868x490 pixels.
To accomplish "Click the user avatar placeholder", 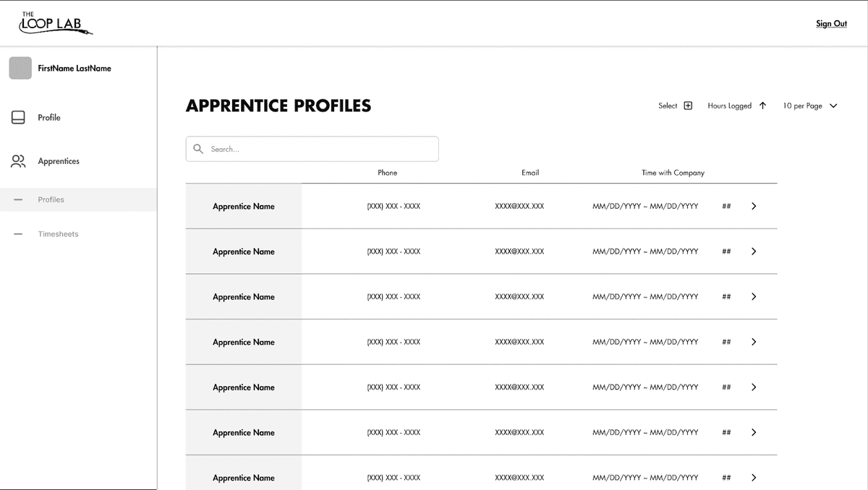I will 20,68.
